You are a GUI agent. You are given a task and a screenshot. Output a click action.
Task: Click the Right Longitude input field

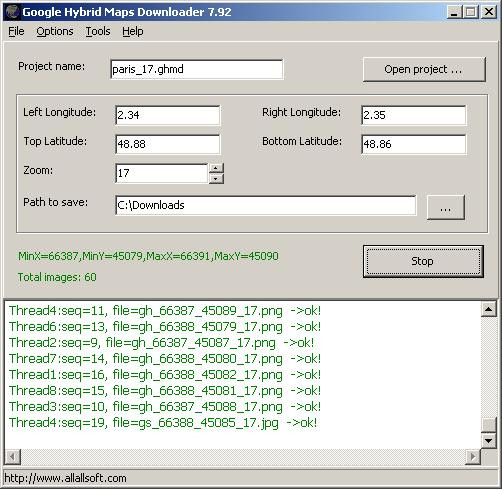(413, 115)
